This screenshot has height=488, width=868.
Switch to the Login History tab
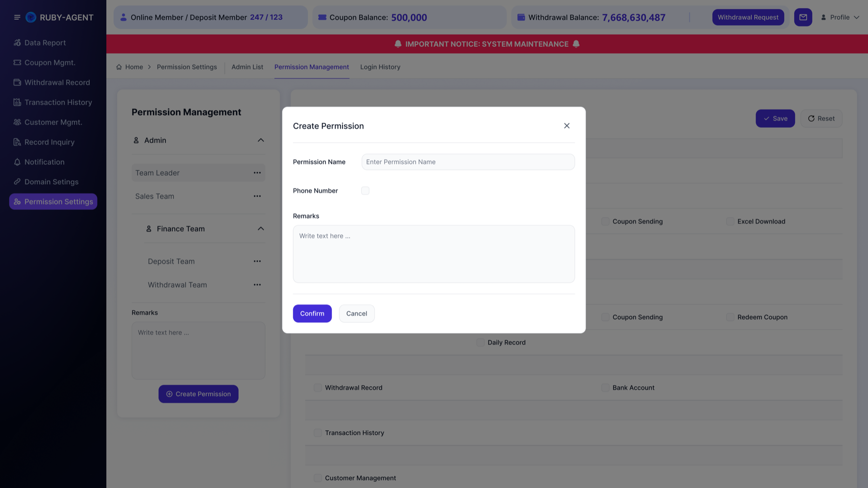point(380,67)
